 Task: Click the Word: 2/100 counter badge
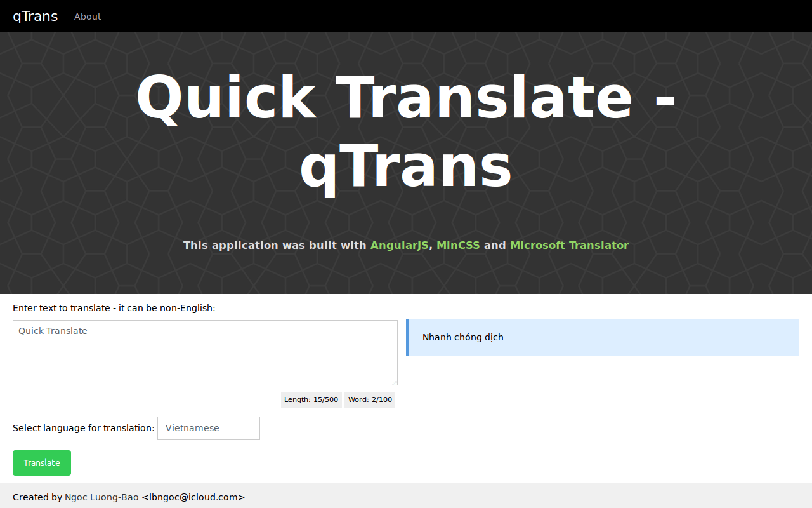coord(370,400)
